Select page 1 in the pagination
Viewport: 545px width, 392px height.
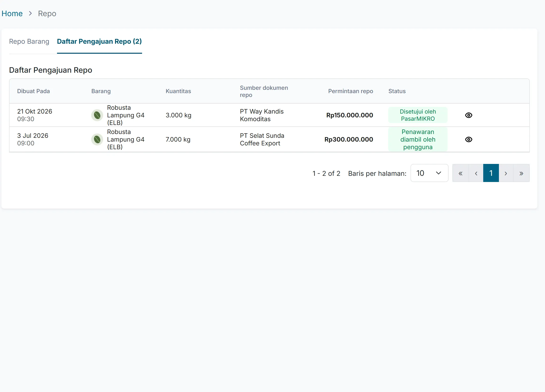click(x=491, y=173)
